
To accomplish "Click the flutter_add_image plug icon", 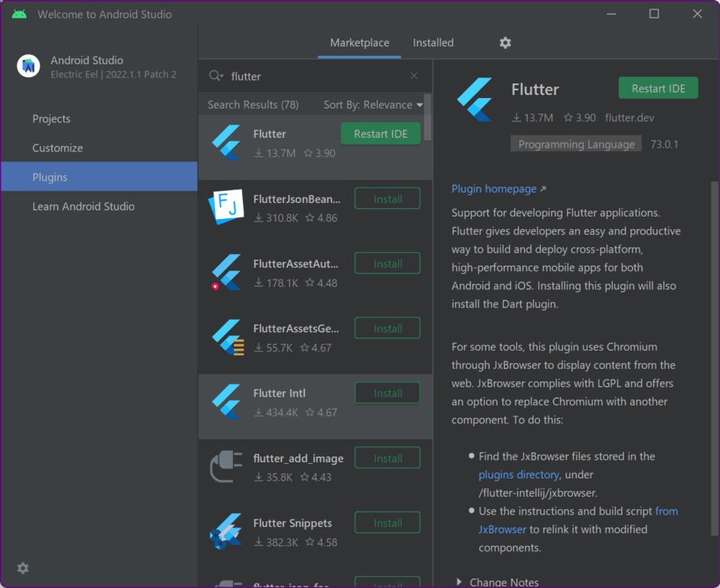I will [x=226, y=467].
